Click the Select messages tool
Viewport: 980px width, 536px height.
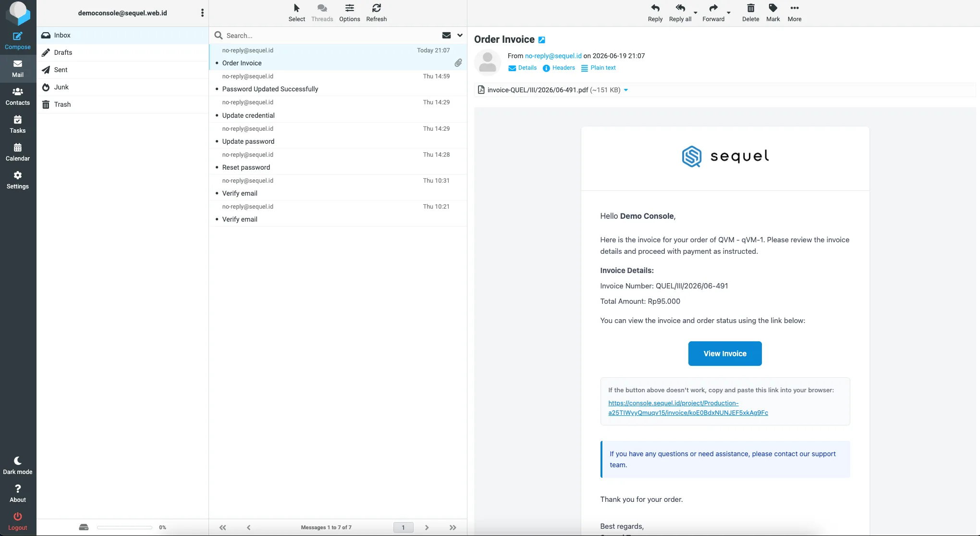coord(296,13)
